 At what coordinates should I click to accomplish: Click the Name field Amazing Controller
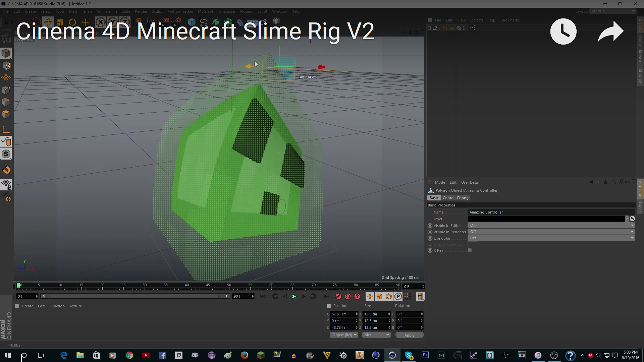(551, 212)
